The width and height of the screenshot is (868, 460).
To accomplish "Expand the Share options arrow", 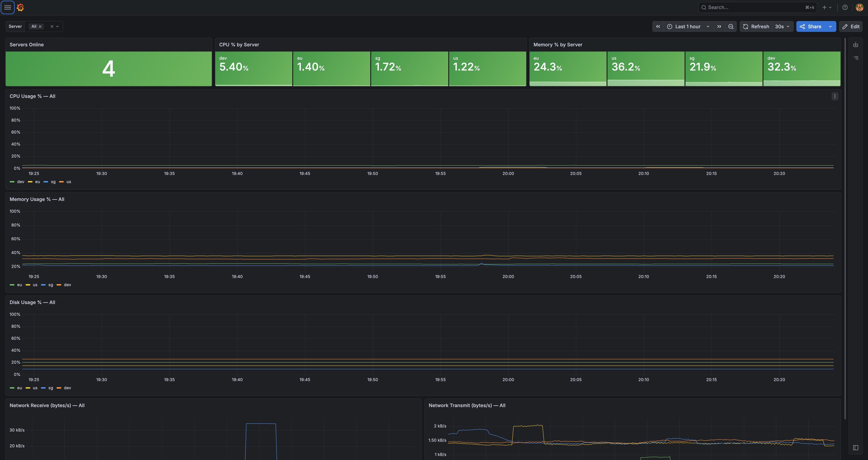I will tap(830, 27).
